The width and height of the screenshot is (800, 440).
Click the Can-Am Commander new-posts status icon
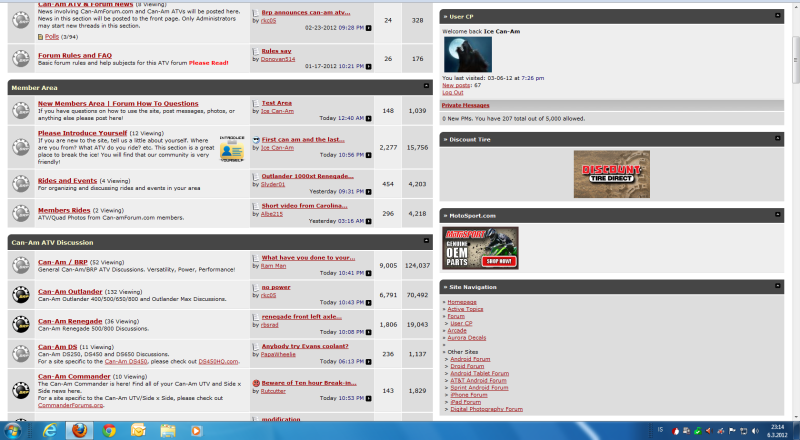click(21, 390)
